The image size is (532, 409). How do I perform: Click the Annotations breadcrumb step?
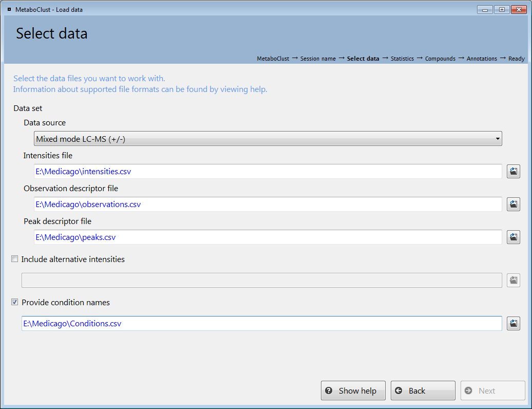pyautogui.click(x=482, y=59)
